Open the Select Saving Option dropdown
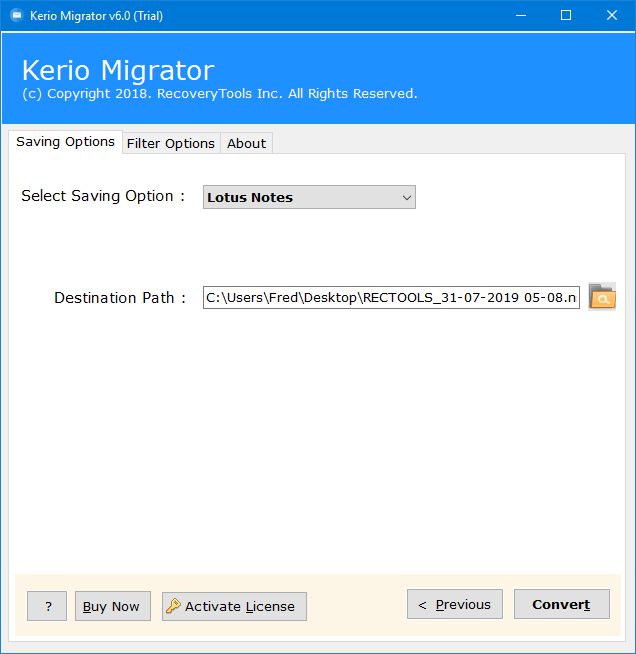 click(309, 197)
